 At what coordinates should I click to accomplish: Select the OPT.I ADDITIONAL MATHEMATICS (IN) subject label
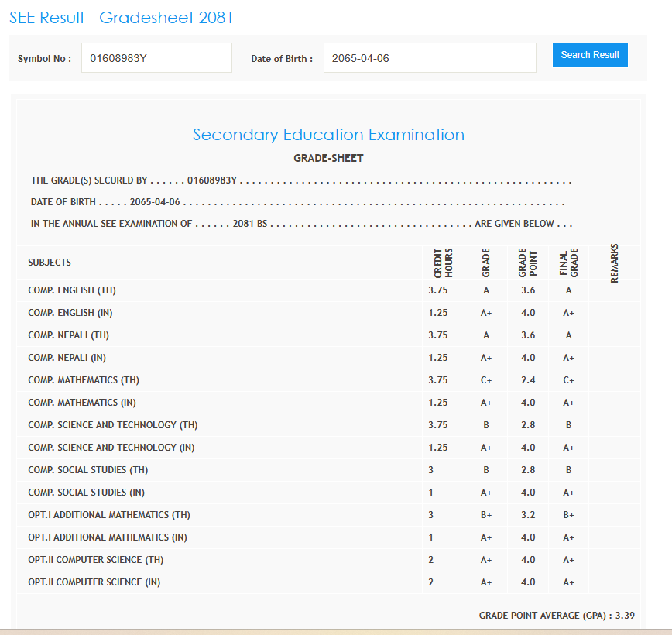click(108, 537)
